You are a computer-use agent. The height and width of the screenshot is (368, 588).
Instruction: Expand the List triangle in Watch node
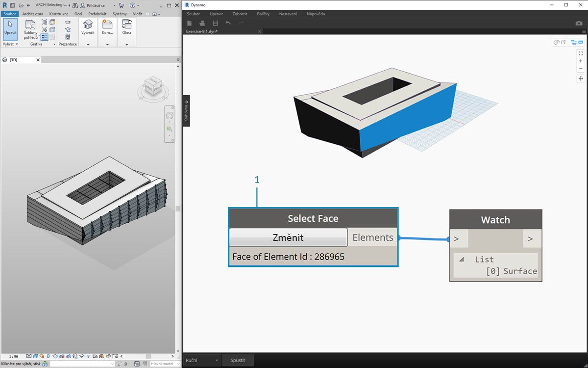[462, 260]
